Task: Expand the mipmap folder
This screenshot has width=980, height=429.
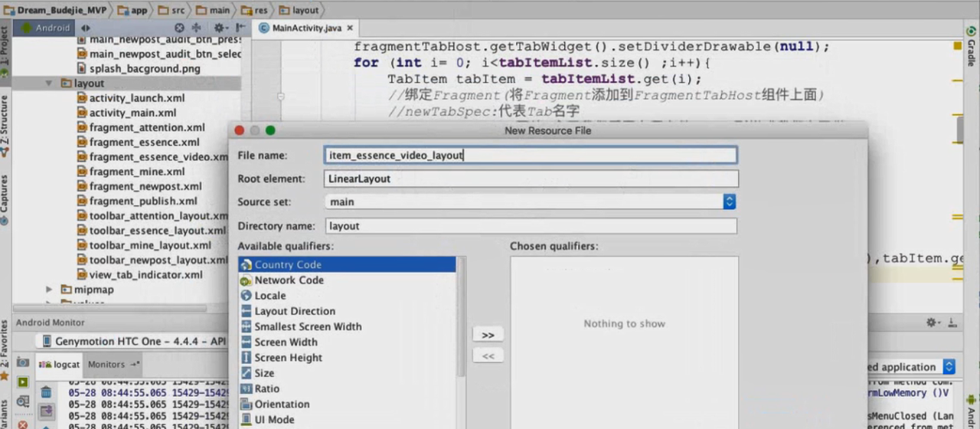Action: click(49, 290)
